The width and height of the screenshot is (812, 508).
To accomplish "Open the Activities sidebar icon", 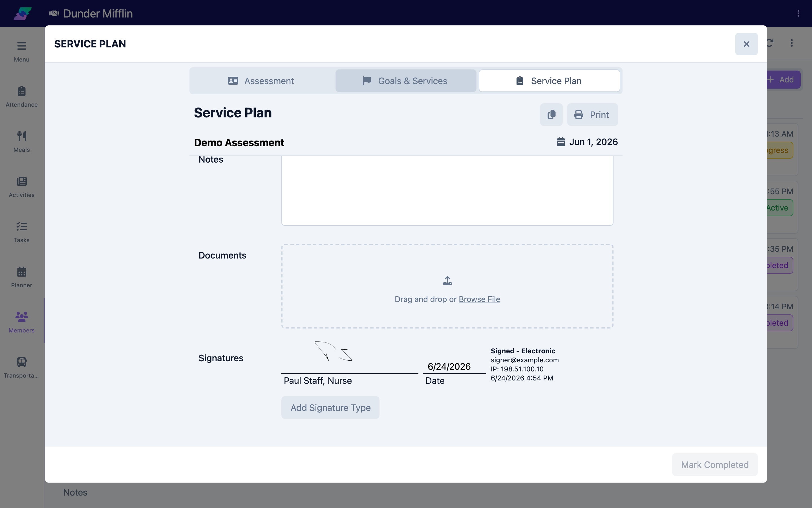I will pyautogui.click(x=21, y=181).
